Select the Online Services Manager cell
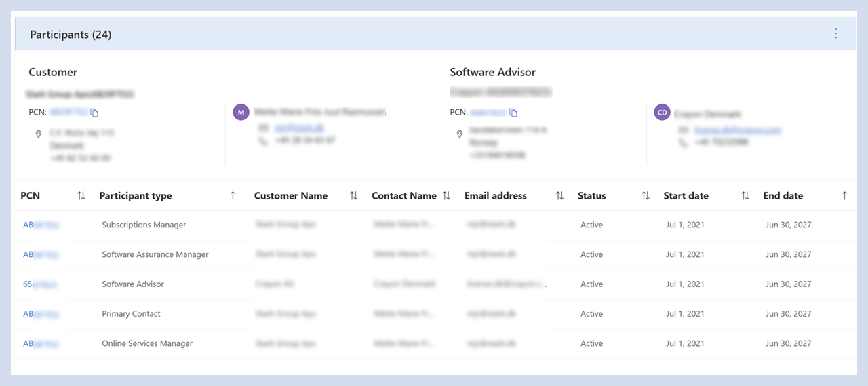 (x=147, y=344)
